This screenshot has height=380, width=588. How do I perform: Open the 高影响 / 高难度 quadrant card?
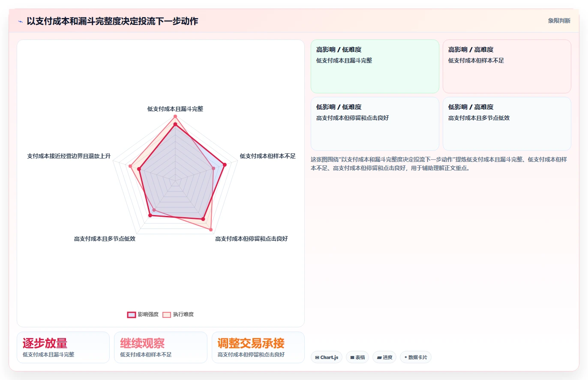click(507, 66)
